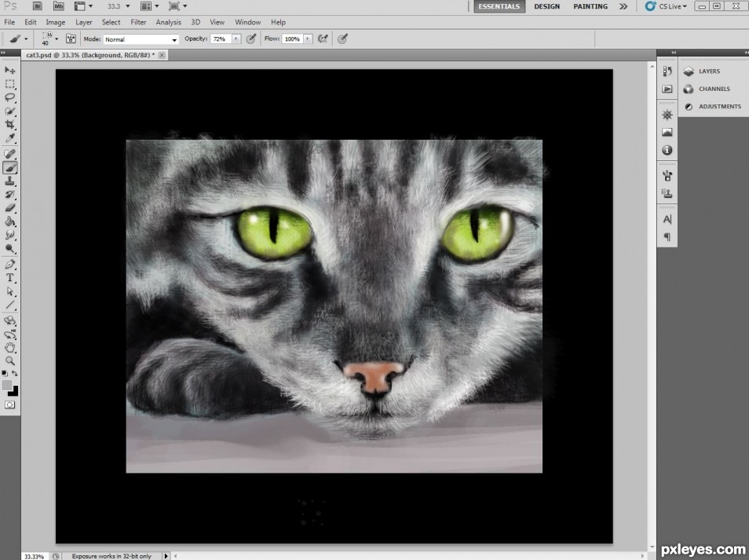Open the File menu
This screenshot has height=560, width=749.
coord(9,22)
